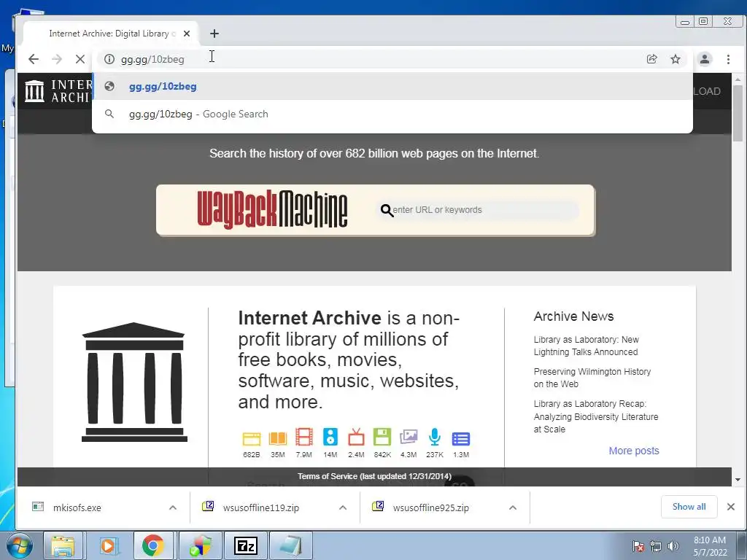Launch Windows Media Player from taskbar

tap(108, 545)
